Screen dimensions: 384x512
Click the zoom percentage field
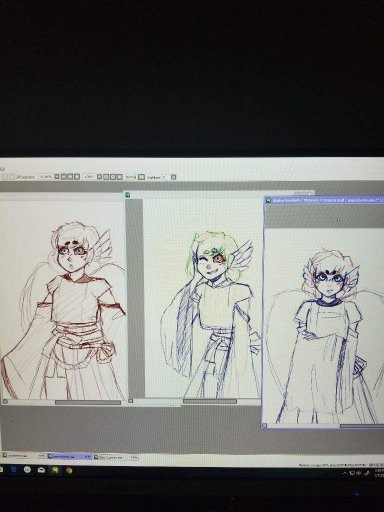click(46, 177)
